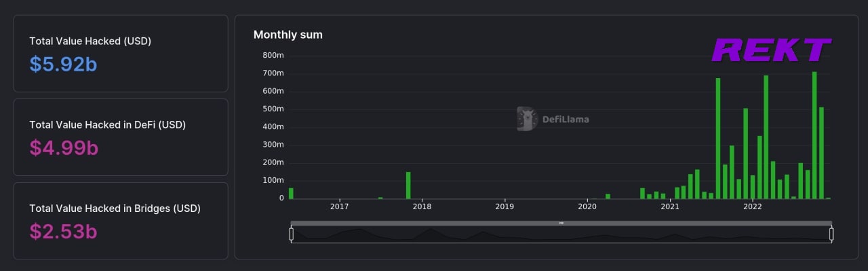Click the "600m" y-axis label
Screen dimensions: 868x271
click(x=273, y=91)
